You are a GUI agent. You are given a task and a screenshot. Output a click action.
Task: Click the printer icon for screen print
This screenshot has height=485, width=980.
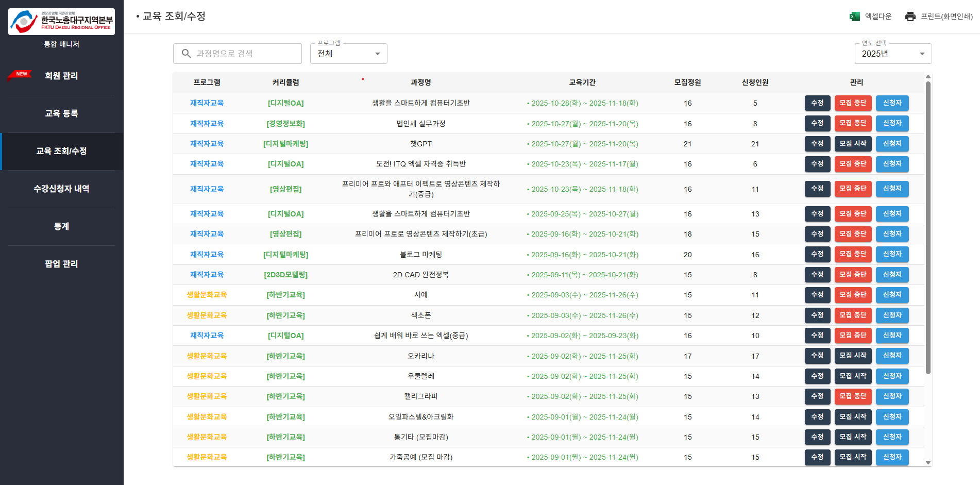pos(910,16)
